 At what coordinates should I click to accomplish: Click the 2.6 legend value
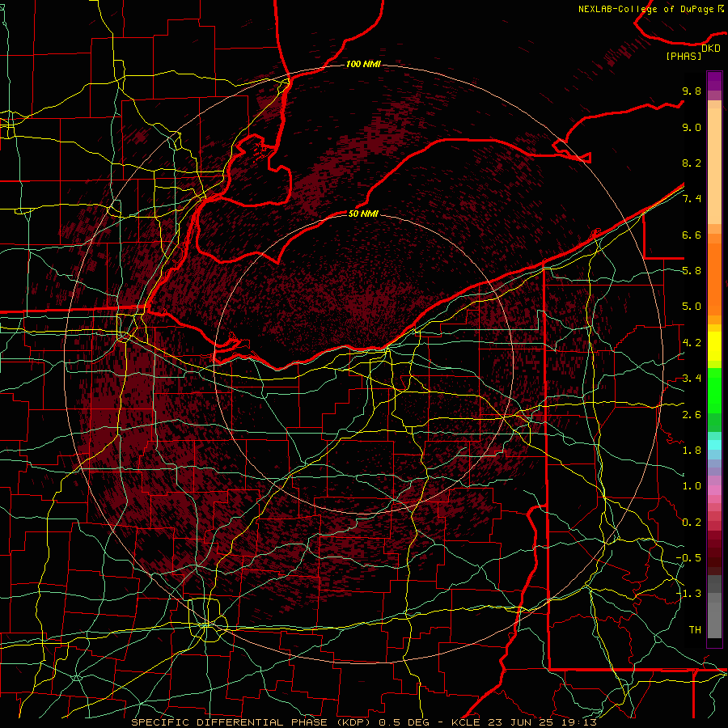pos(692,414)
